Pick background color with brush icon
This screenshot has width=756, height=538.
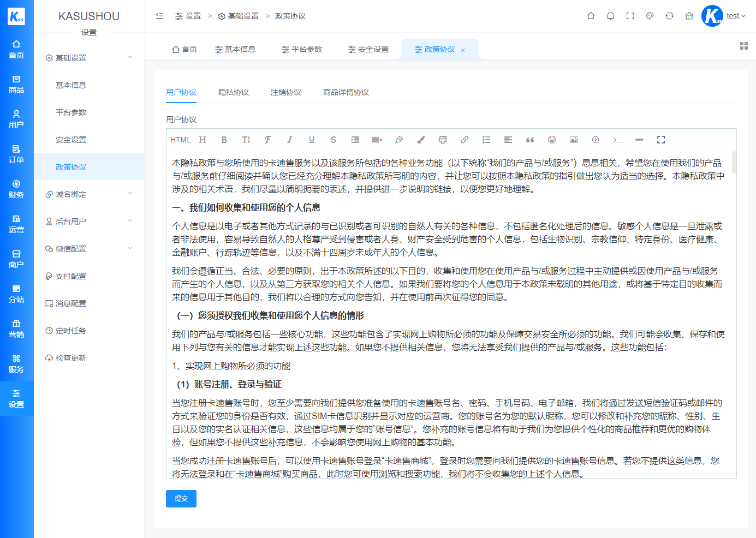tap(421, 140)
